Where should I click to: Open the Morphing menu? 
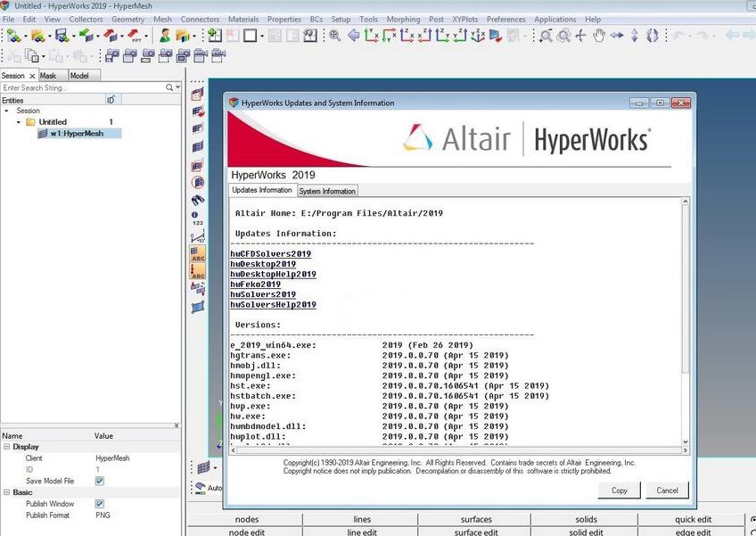pos(404,19)
